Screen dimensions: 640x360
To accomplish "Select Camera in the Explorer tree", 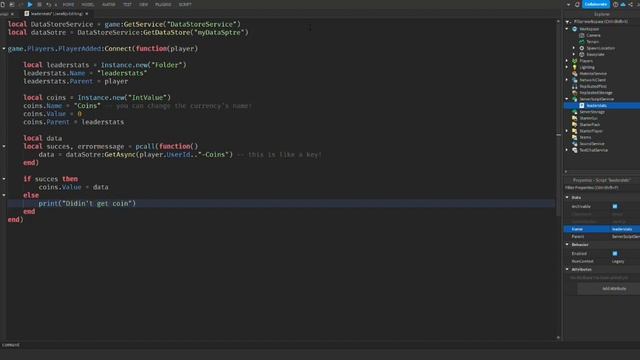I will [593, 36].
